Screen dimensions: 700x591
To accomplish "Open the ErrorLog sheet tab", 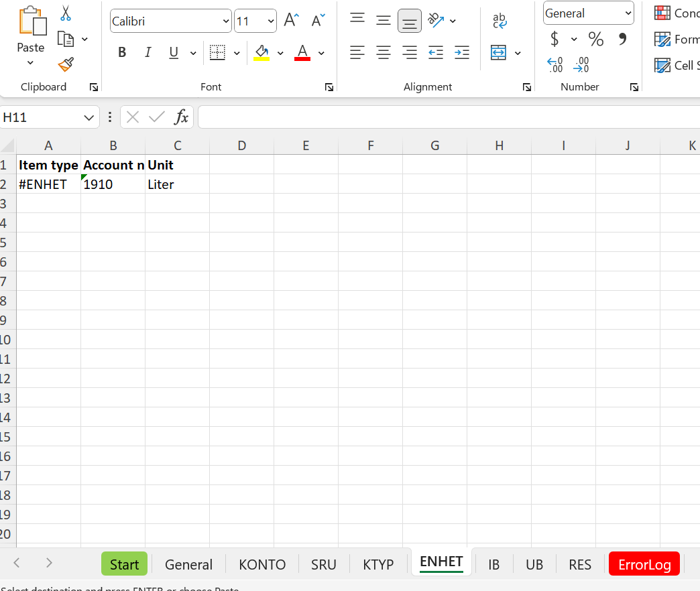I will (x=644, y=564).
